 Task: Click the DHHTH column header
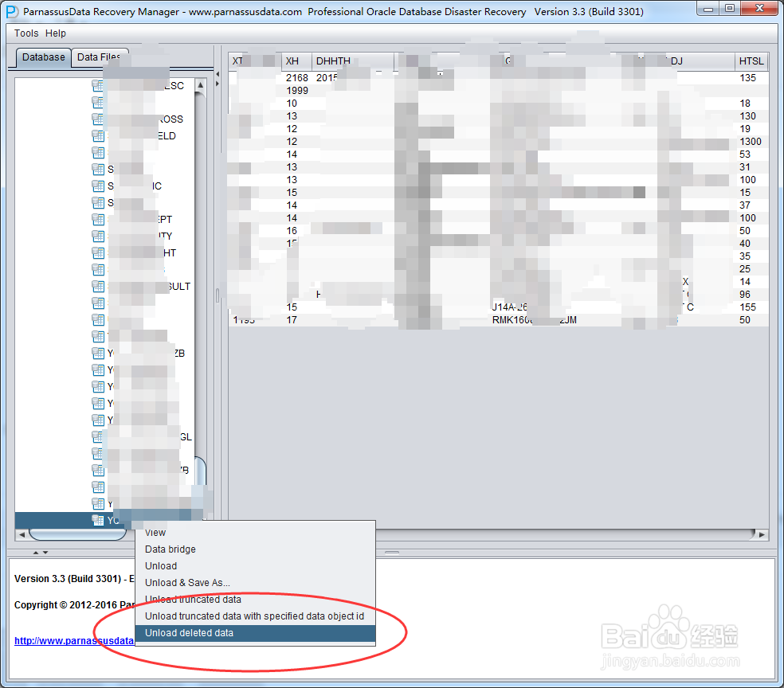[352, 61]
